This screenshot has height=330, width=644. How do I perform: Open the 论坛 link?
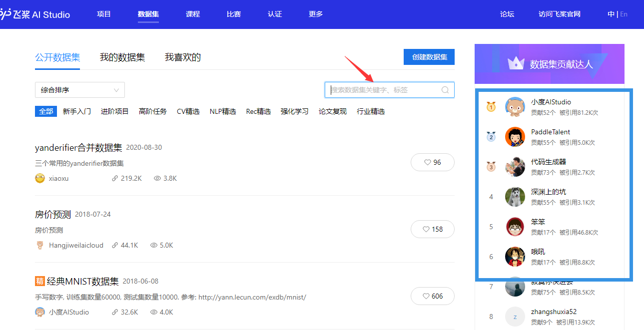[x=507, y=14]
